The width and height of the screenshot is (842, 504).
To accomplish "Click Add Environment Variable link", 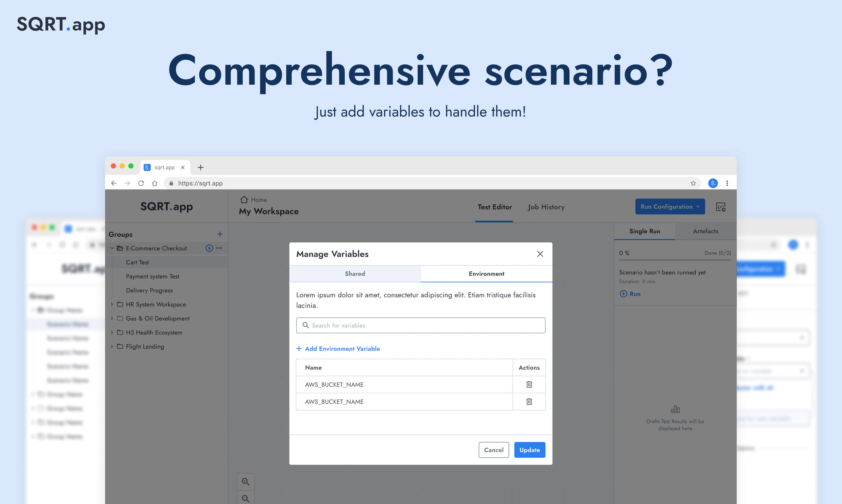I will (342, 349).
